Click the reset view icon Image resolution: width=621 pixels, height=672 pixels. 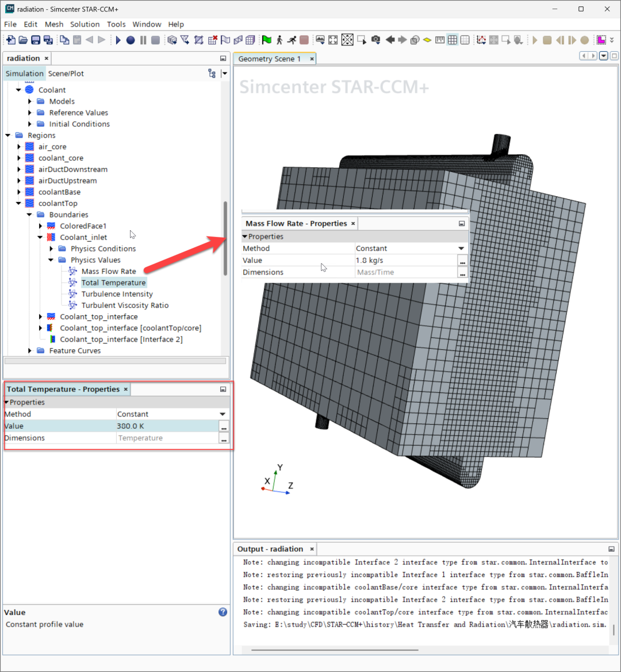pyautogui.click(x=333, y=40)
